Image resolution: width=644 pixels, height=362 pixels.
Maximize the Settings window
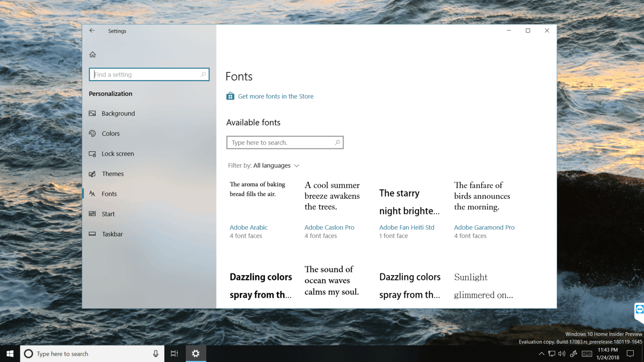[x=528, y=31]
